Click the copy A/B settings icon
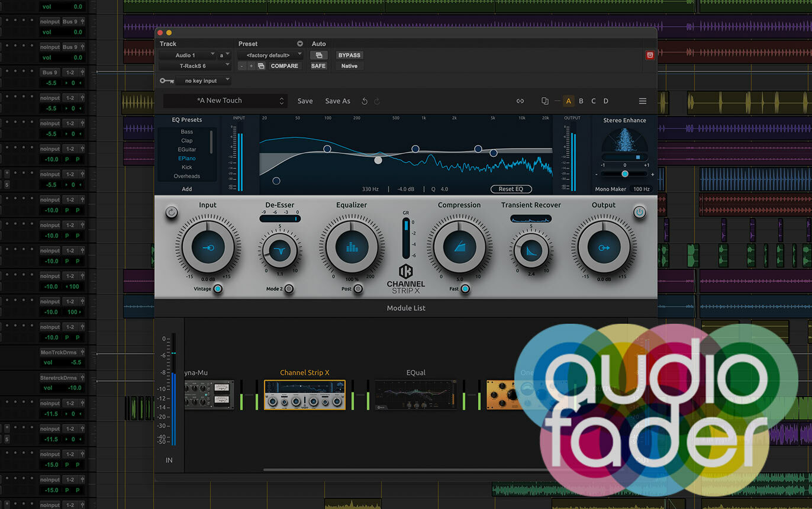Viewport: 812px width, 509px height. 544,101
